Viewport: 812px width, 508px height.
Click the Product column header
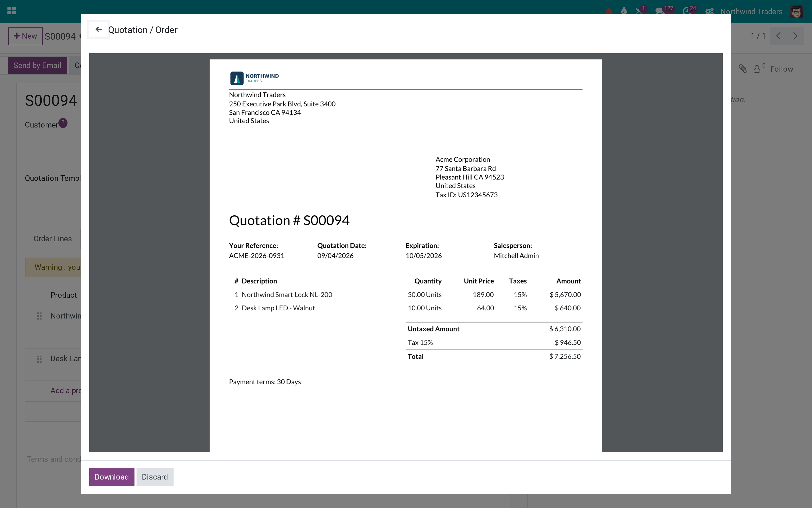click(63, 295)
